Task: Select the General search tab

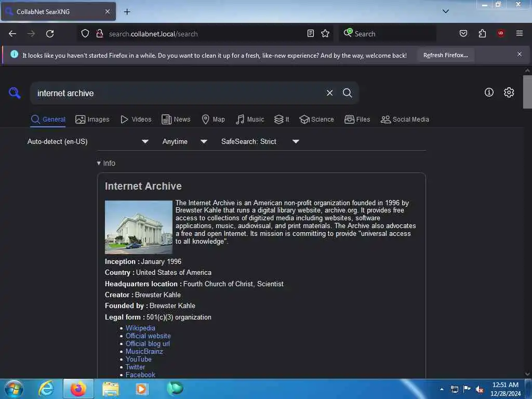Action: (x=48, y=119)
